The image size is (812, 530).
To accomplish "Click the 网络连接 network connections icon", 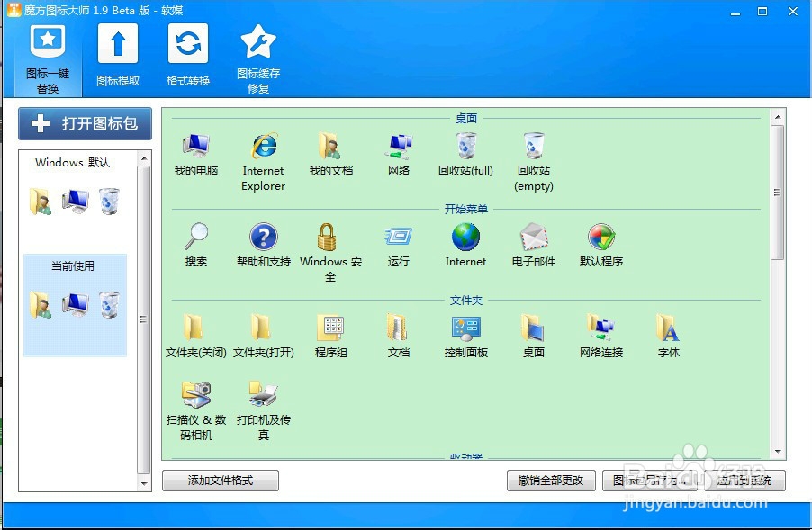I will [600, 328].
